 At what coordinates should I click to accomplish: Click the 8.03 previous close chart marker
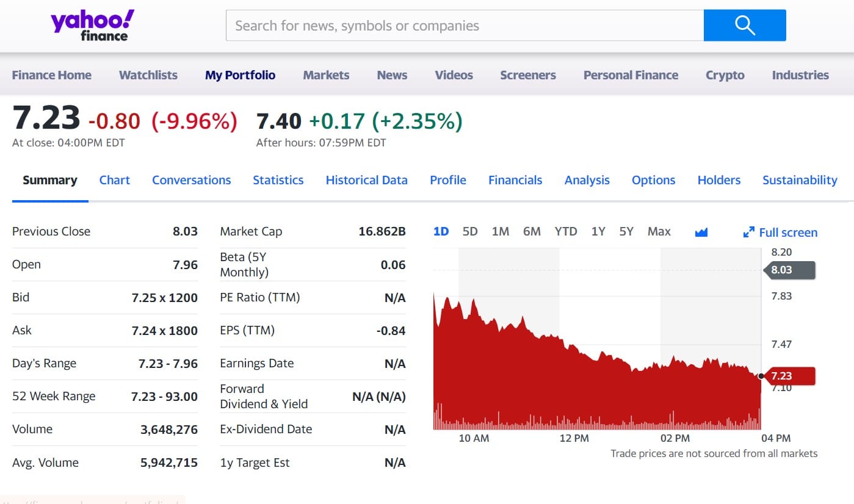pos(788,270)
